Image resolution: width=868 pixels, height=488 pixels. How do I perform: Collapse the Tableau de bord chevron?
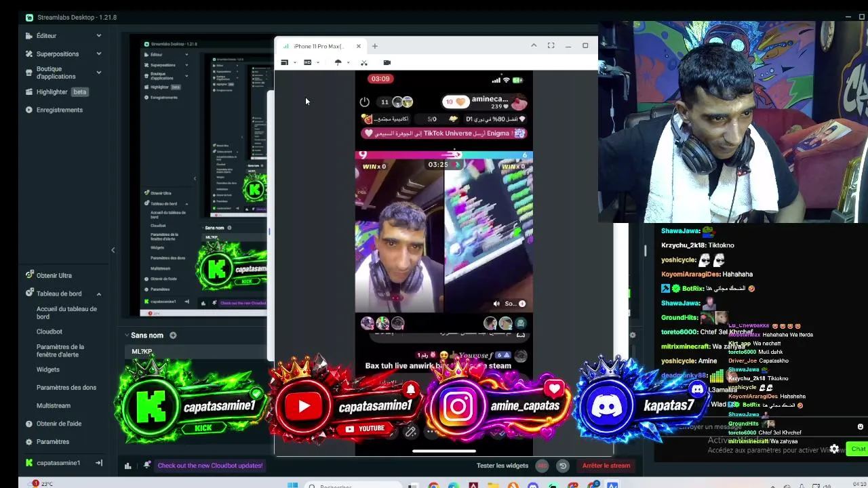tap(98, 293)
